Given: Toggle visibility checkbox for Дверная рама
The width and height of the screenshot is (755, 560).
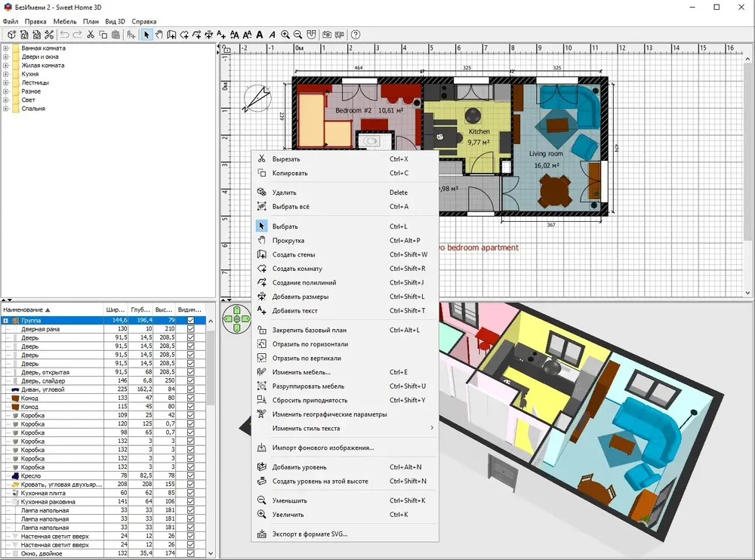Looking at the screenshot, I should [191, 329].
